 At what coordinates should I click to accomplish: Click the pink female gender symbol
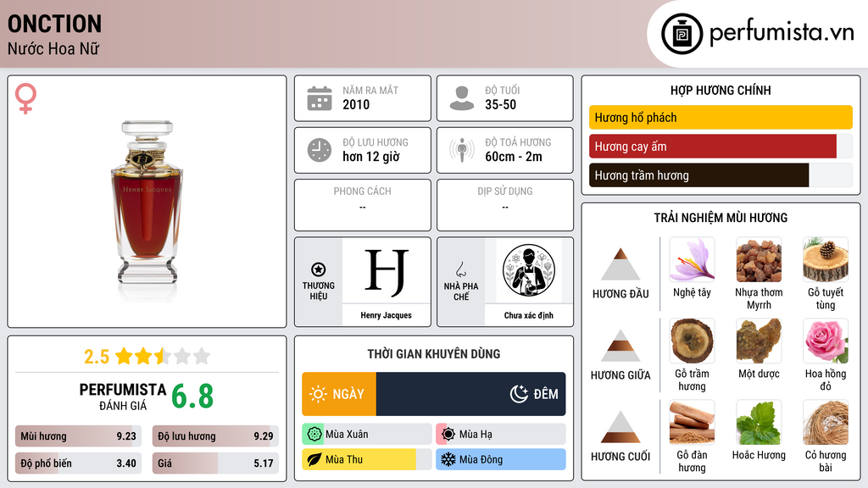(25, 98)
